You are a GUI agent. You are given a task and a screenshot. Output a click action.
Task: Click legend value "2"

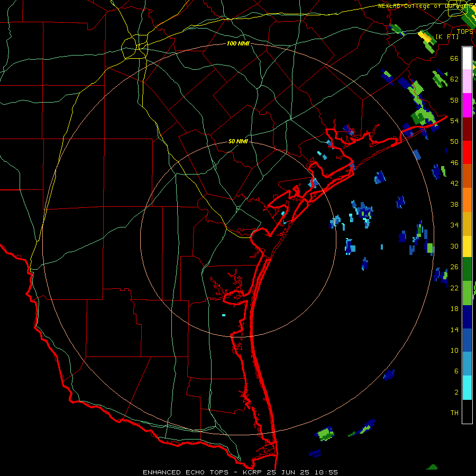click(456, 392)
